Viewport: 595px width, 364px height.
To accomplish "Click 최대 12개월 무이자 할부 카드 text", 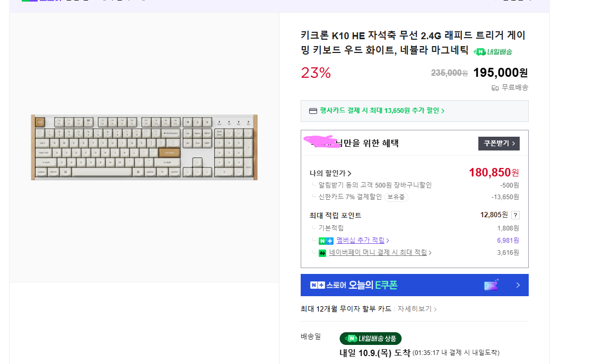I will click(x=346, y=309).
